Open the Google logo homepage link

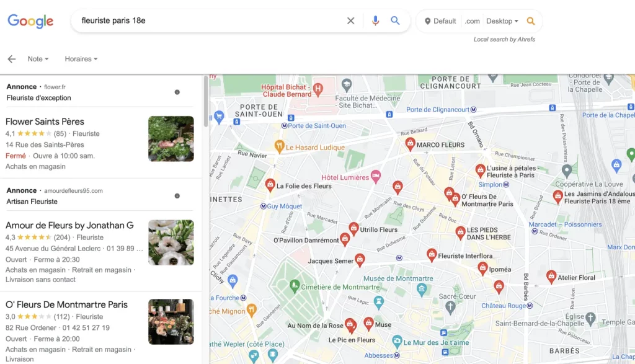[x=30, y=21]
